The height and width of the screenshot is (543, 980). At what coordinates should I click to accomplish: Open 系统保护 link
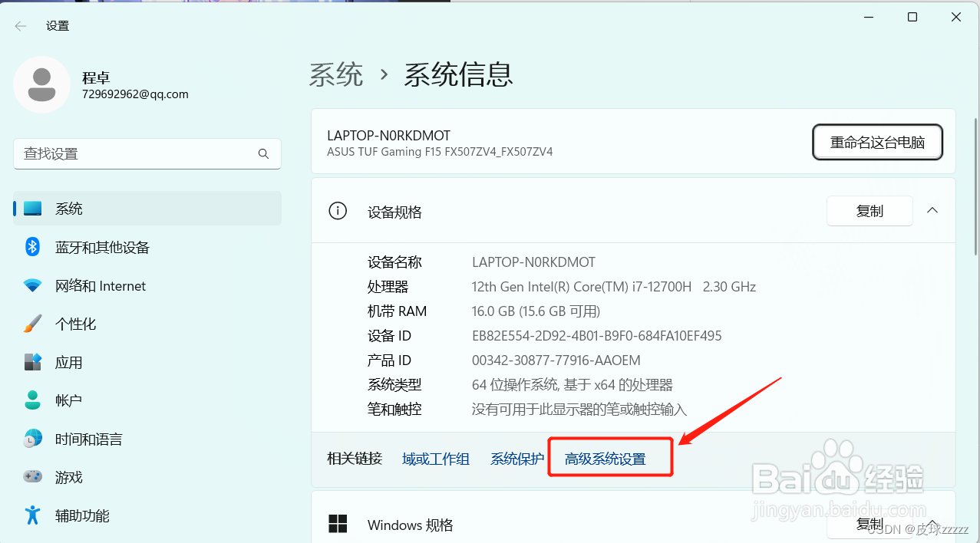pos(517,459)
